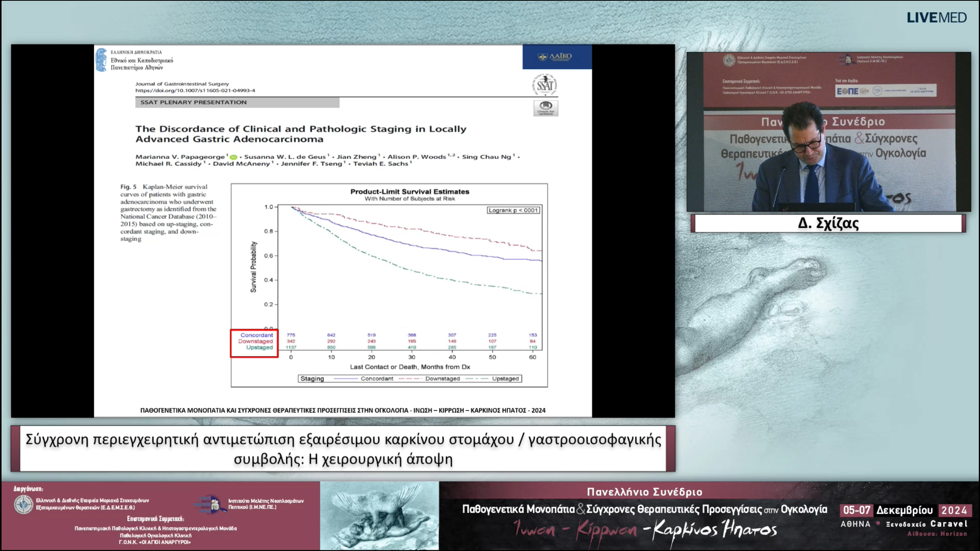Click the Check for updates badge

pos(546,108)
